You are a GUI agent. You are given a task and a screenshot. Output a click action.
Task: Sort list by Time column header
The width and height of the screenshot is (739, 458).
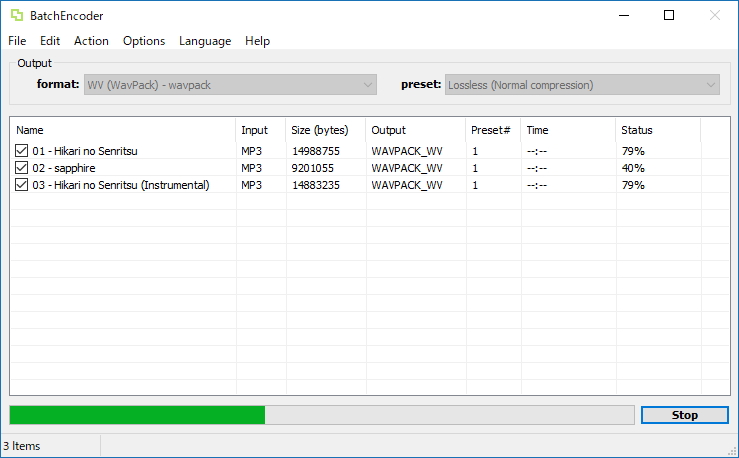[x=568, y=130]
